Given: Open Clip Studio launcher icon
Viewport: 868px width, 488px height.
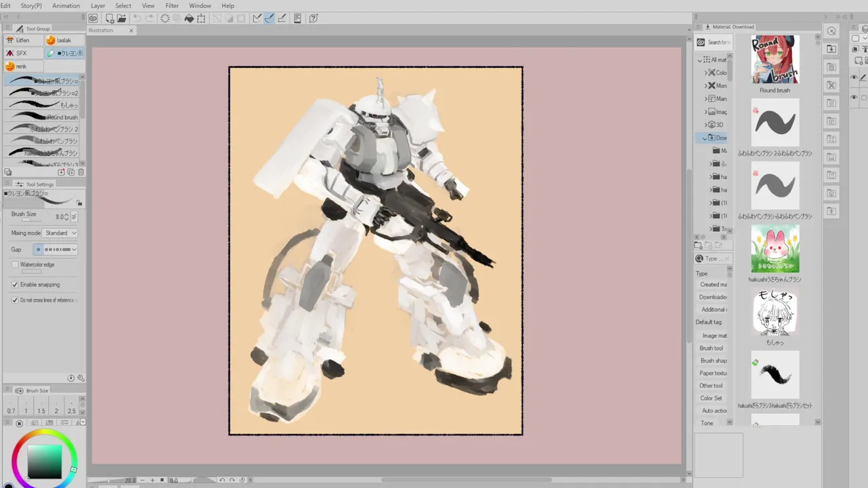Looking at the screenshot, I should click(x=94, y=18).
